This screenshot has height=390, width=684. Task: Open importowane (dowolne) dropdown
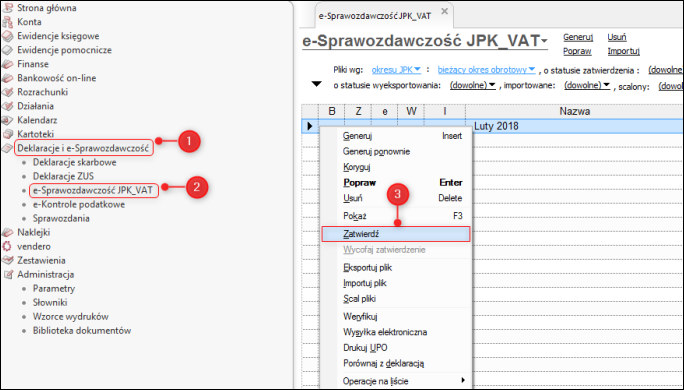[587, 86]
